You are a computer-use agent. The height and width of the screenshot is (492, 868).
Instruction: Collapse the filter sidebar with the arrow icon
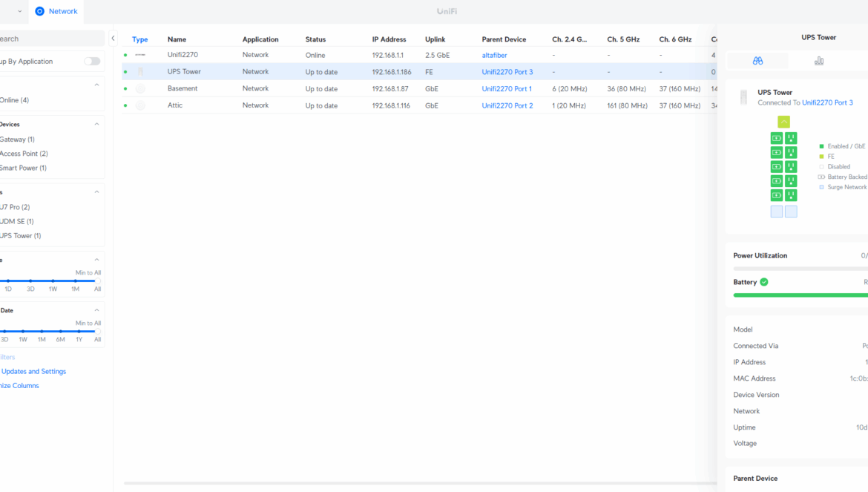pos(113,39)
